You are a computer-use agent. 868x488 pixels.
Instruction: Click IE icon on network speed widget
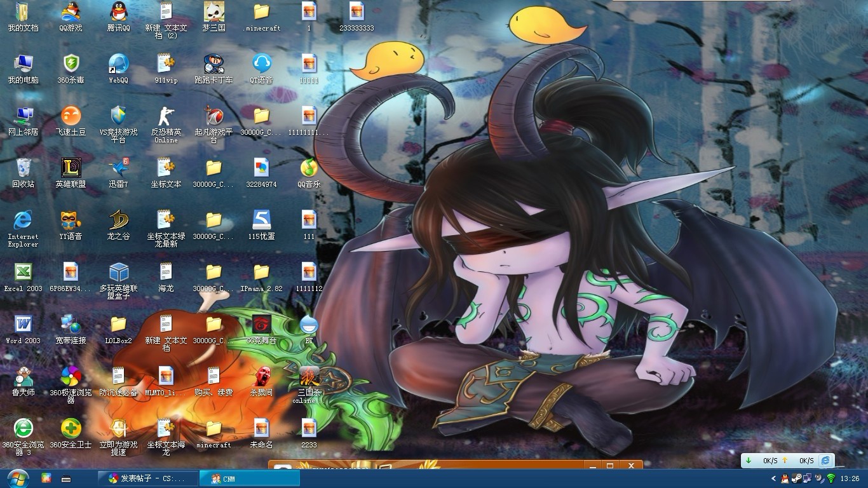(x=825, y=460)
